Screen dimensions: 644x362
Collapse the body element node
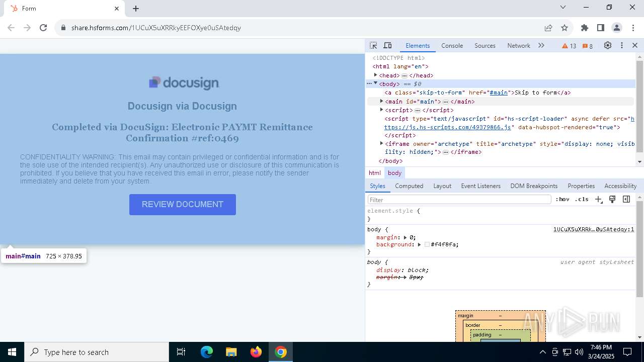coord(375,83)
